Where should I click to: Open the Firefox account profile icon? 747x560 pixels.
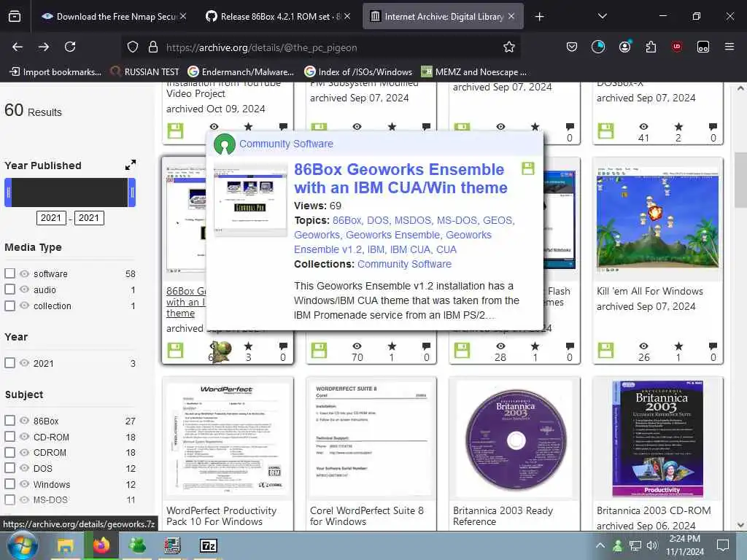624,46
